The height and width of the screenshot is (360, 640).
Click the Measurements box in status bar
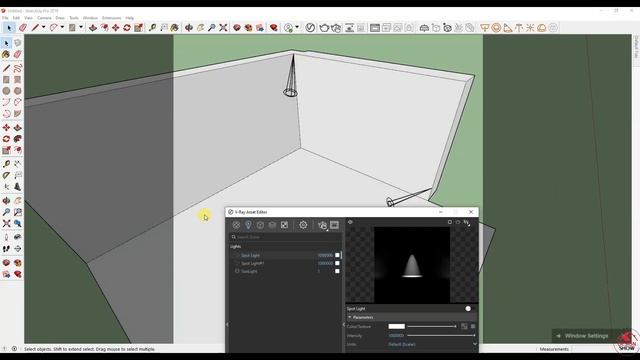click(x=554, y=349)
